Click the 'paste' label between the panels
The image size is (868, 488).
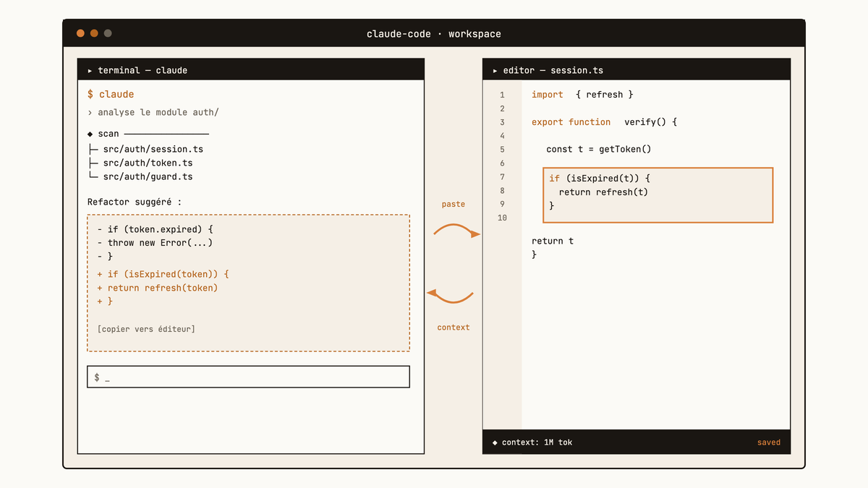(x=454, y=204)
